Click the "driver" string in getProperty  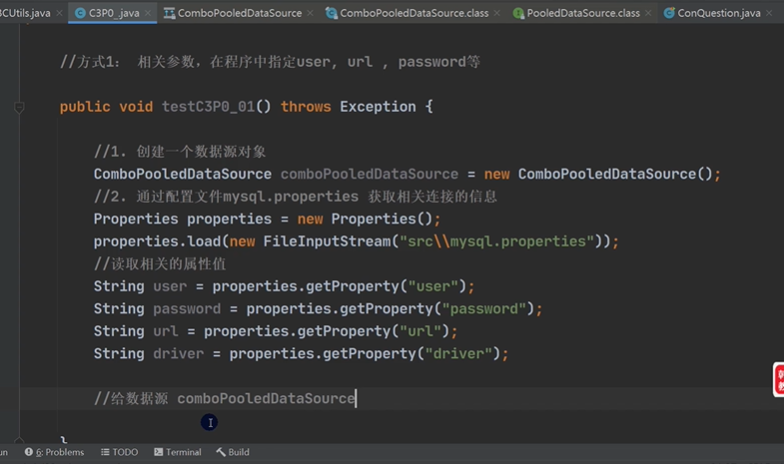click(458, 354)
